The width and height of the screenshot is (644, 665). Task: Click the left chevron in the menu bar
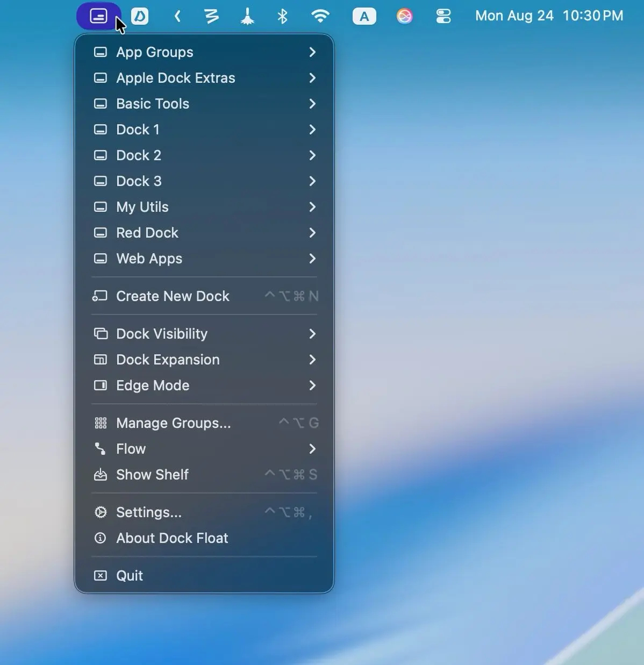tap(177, 16)
